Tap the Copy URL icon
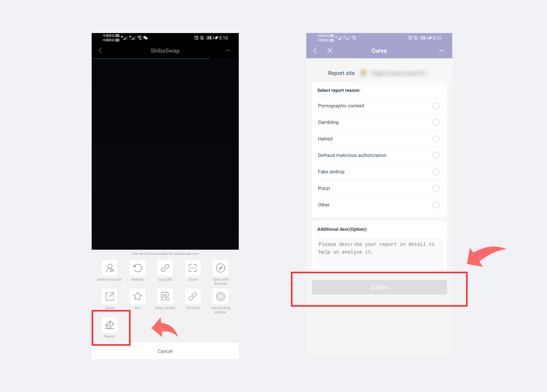 point(165,268)
